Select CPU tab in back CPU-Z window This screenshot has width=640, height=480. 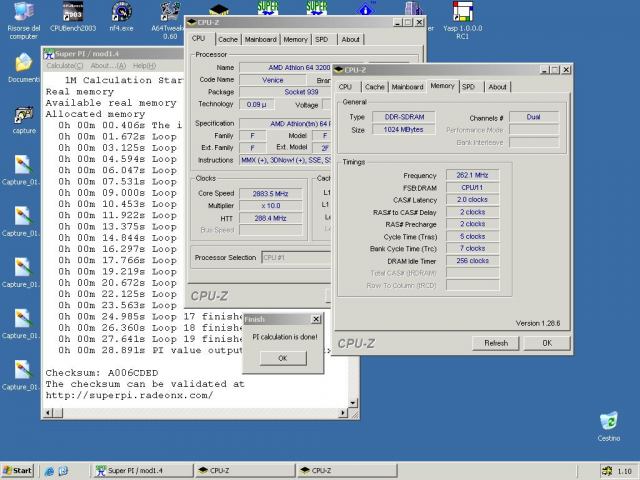pos(198,39)
